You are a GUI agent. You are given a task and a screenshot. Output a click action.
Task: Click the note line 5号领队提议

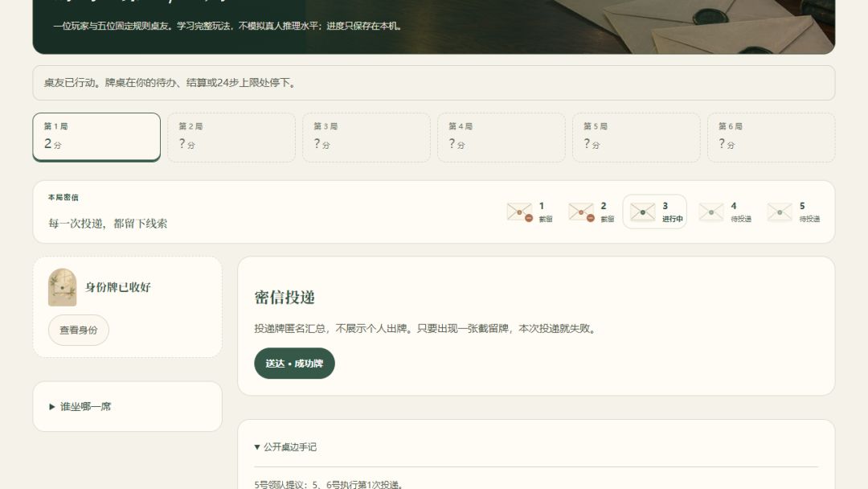(329, 484)
